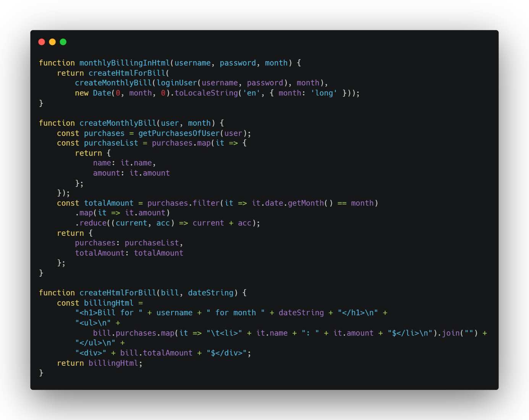Image resolution: width=529 pixels, height=420 pixels.
Task: Click 'const purchaseList' declaration
Action: (x=97, y=143)
